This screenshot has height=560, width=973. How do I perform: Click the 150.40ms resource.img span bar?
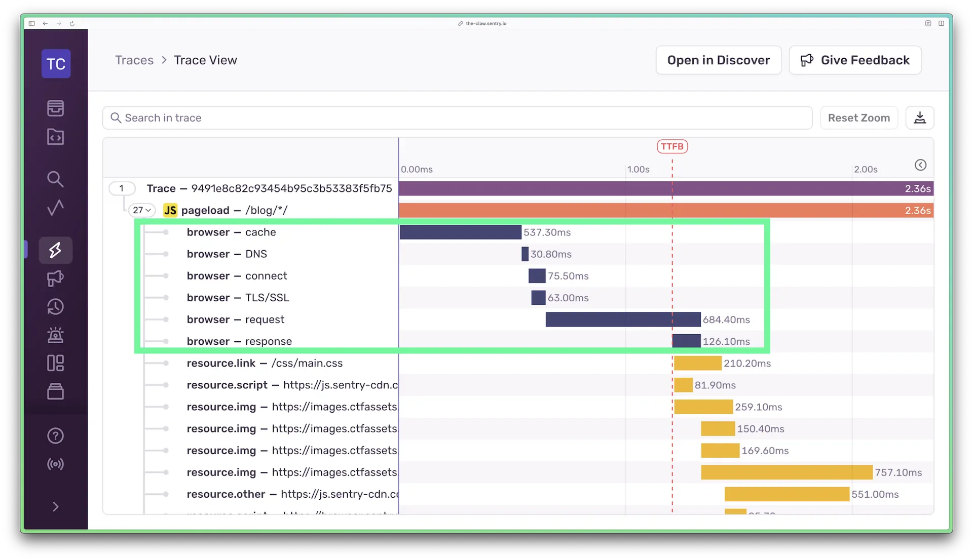point(718,428)
